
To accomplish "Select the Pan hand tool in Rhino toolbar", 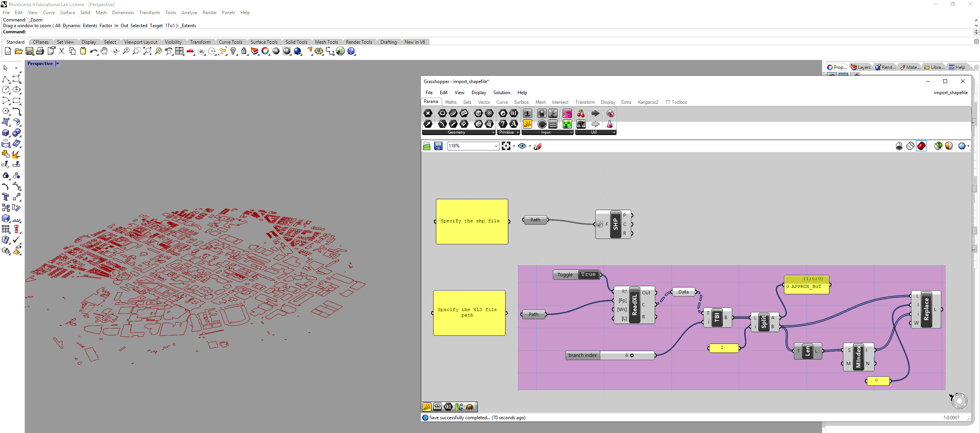I will coord(104,51).
